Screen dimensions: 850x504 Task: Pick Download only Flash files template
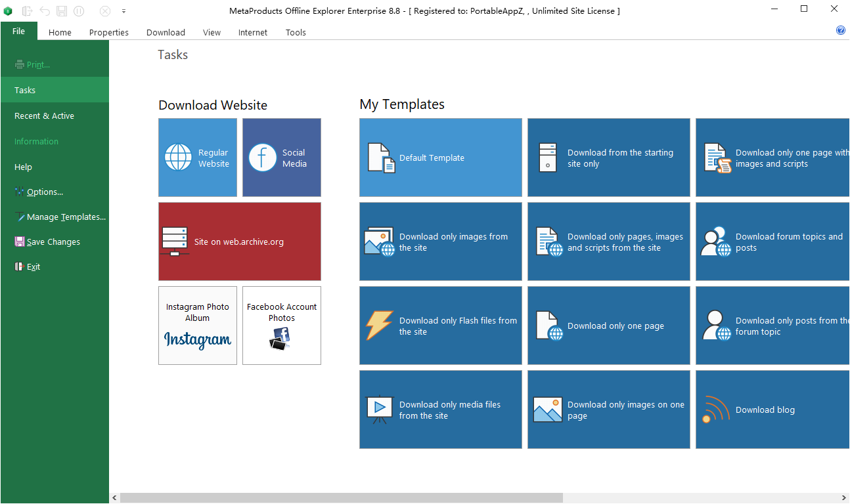coord(441,325)
